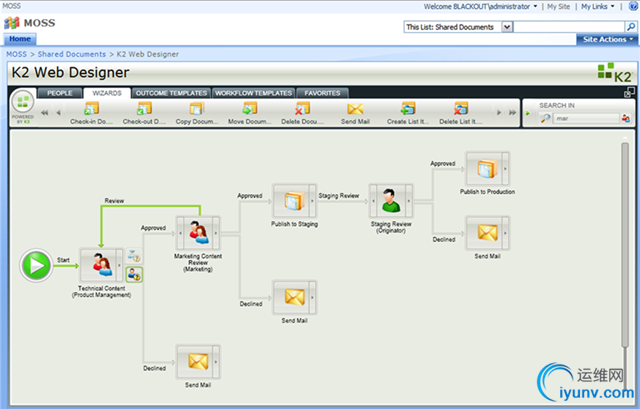Screen dimensions: 640x409
Task: Choose the Copy Document wizard icon
Action: pyautogui.click(x=197, y=109)
